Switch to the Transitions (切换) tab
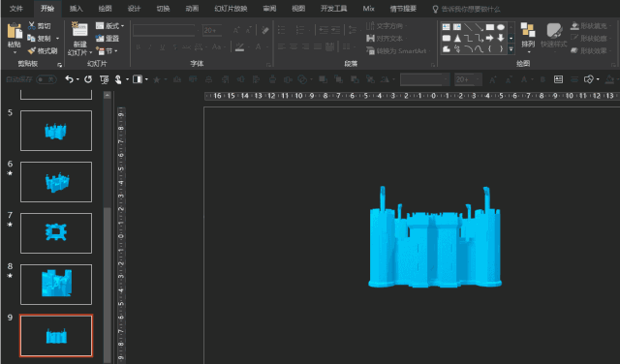Viewport: 620px width, 364px height. pos(163,9)
